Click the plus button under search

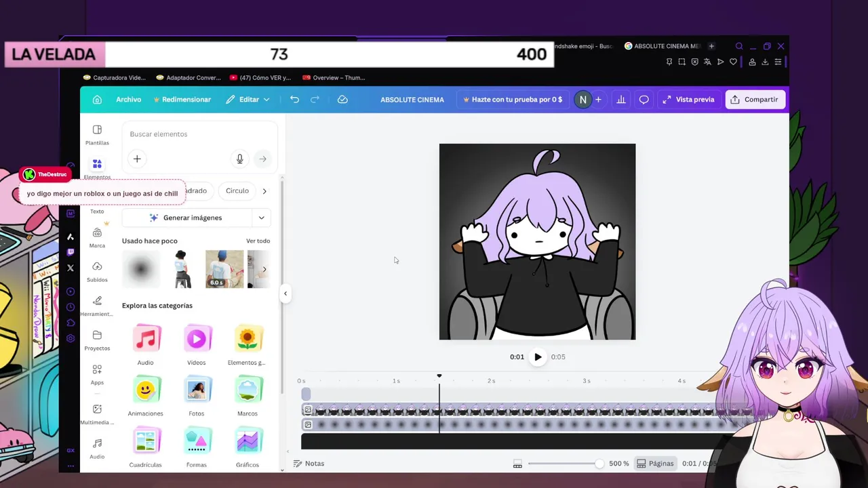pyautogui.click(x=137, y=159)
